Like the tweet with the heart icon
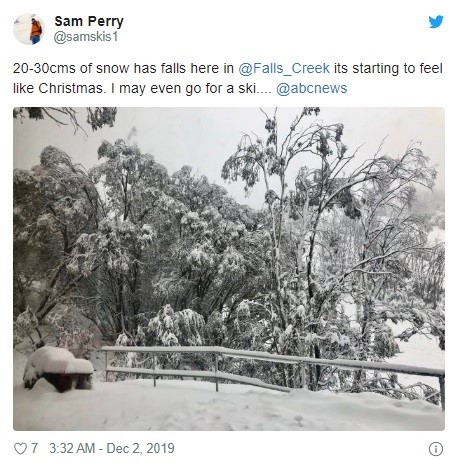 click(x=20, y=448)
